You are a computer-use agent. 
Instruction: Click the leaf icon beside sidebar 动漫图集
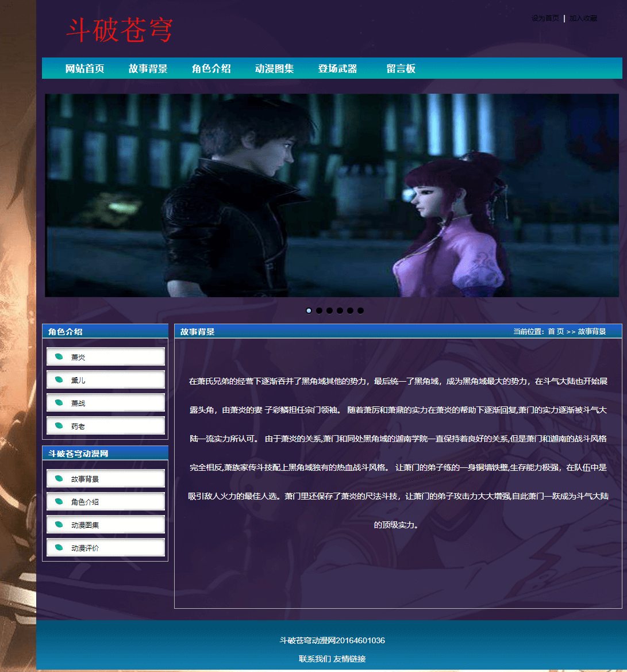tap(59, 525)
